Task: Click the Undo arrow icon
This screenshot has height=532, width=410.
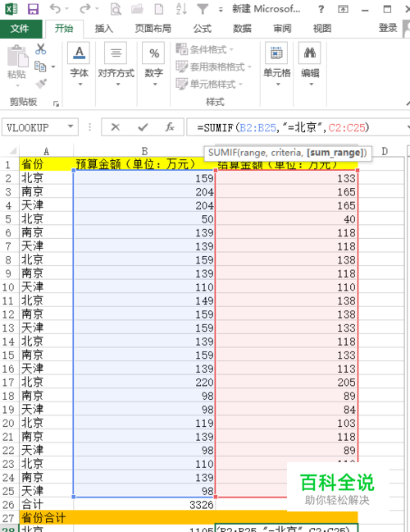Action: tap(55, 9)
